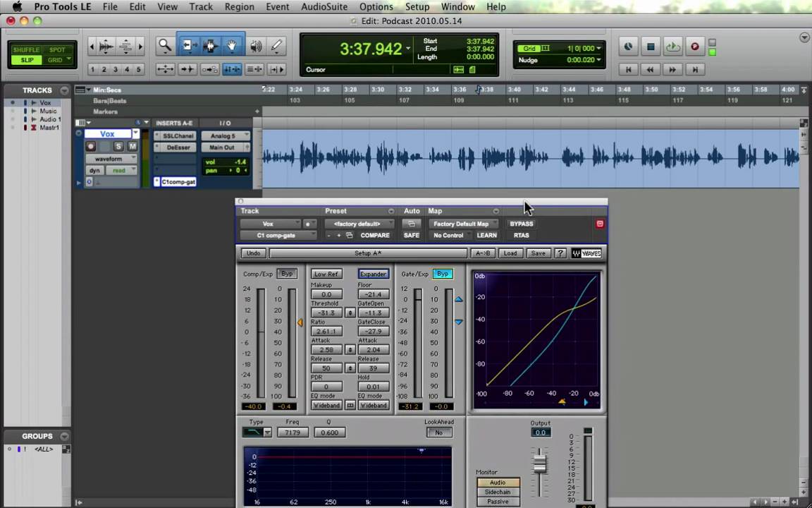Click the Play transport button
The width and height of the screenshot is (812, 508).
pyautogui.click(x=672, y=47)
